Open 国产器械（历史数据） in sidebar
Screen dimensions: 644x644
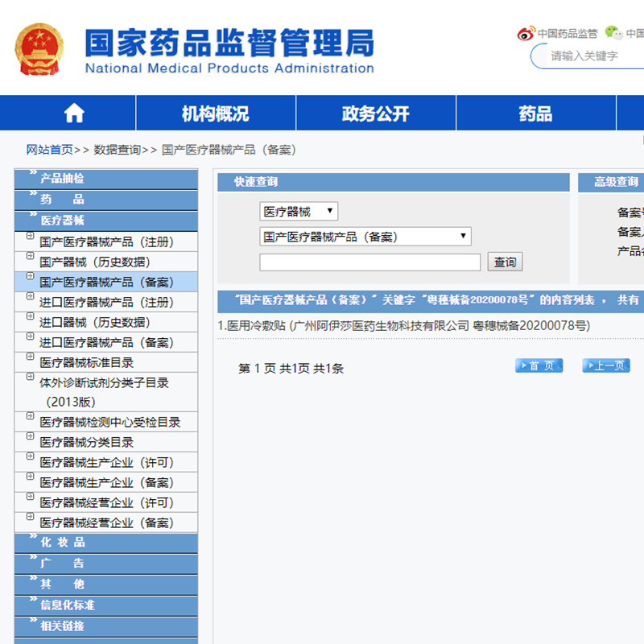(95, 262)
